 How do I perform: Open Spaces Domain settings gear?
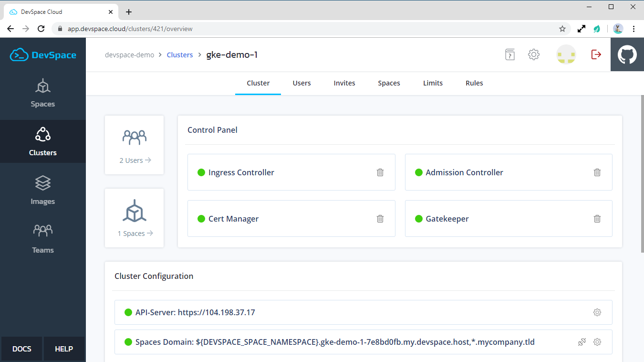click(597, 342)
